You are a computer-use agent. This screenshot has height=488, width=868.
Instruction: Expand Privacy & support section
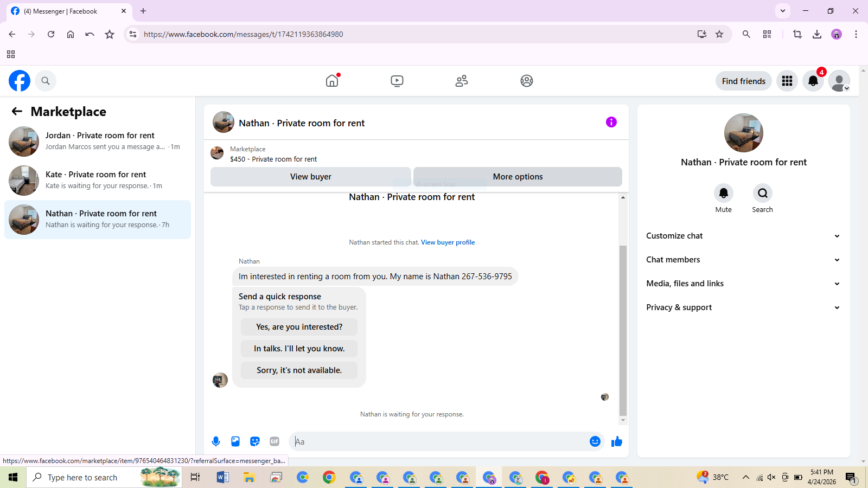pos(744,307)
